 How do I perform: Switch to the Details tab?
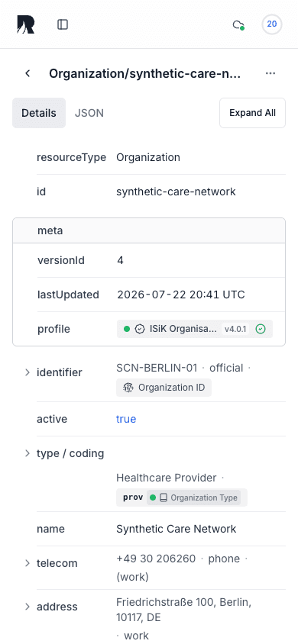39,113
